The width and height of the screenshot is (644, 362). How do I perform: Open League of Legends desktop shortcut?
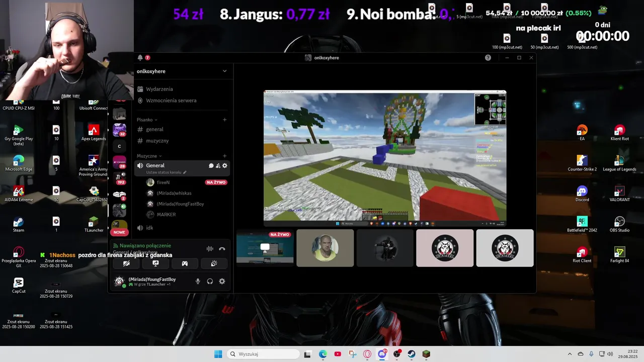[620, 163]
